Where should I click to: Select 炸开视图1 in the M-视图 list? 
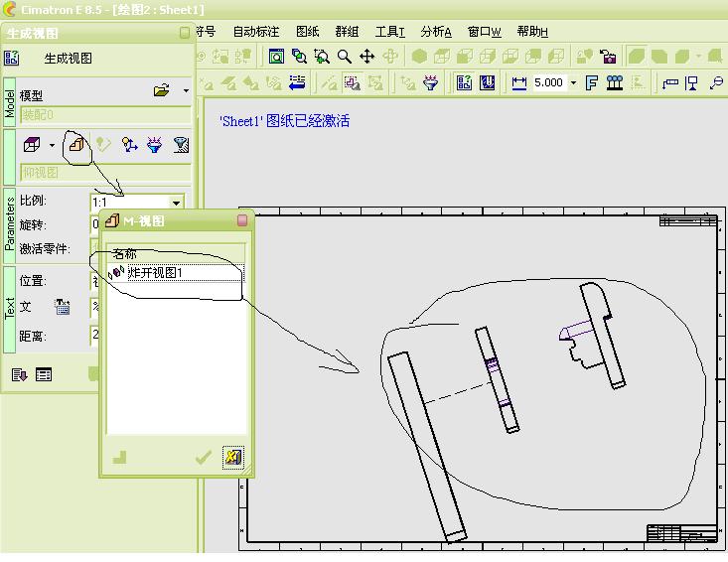pyautogui.click(x=176, y=272)
